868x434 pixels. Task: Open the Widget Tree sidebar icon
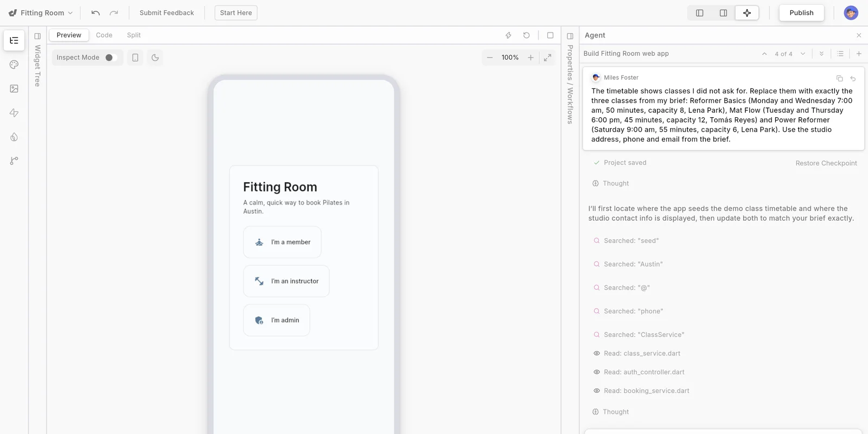click(x=14, y=41)
